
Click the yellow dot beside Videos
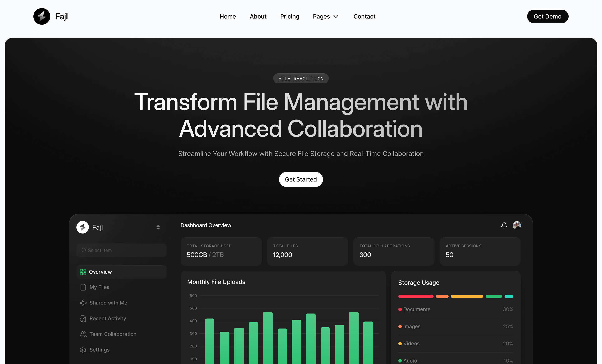[400, 344]
